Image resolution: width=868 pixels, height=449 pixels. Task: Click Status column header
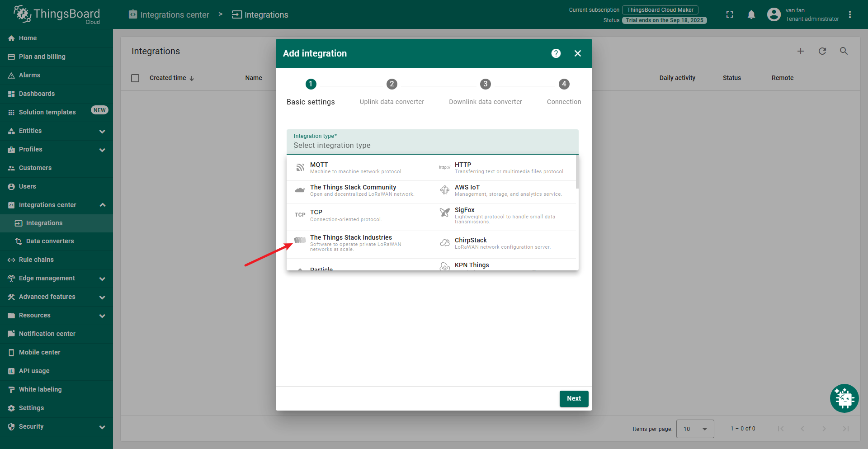coord(731,78)
